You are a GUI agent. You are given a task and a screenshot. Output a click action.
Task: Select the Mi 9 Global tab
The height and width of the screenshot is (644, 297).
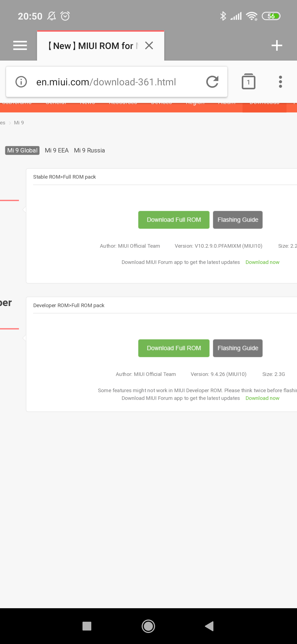(22, 150)
